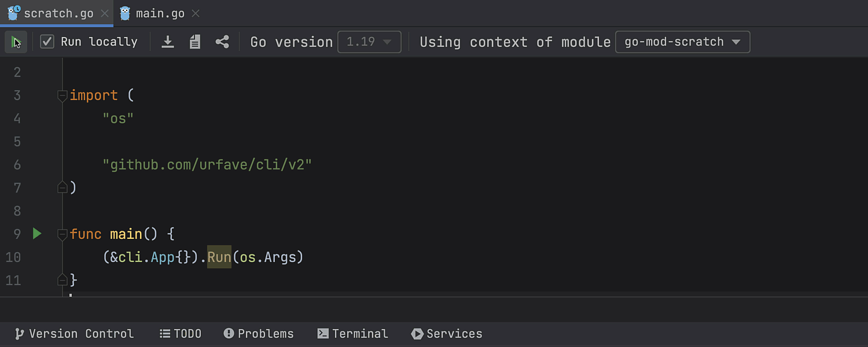Click the document format icon in the toolbar

pyautogui.click(x=195, y=42)
